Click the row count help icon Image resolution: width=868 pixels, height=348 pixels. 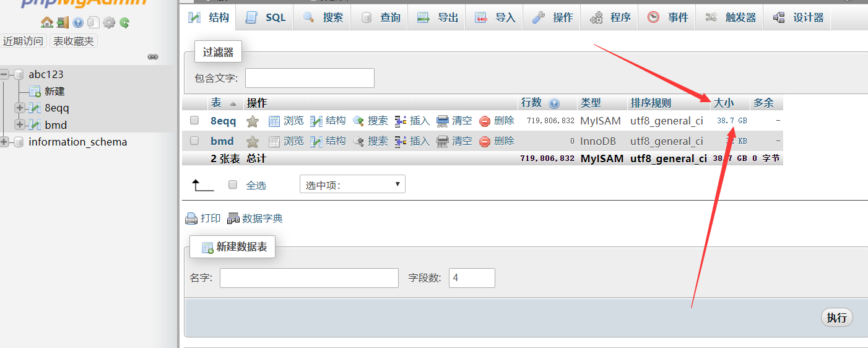pyautogui.click(x=554, y=103)
